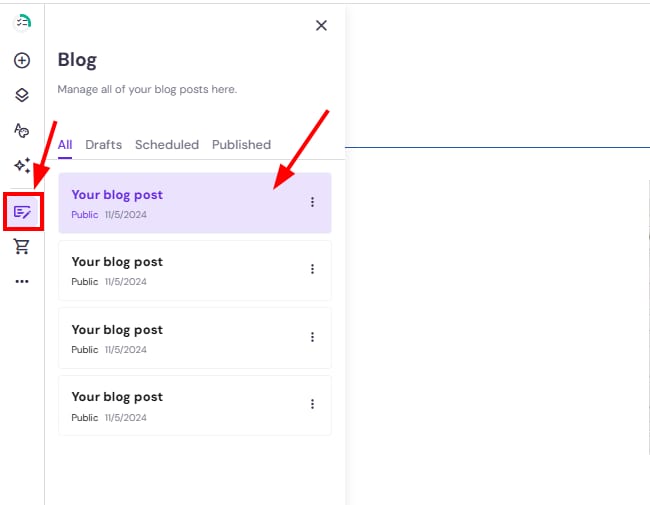The image size is (650, 505).
Task: Show the Scheduled posts tab
Action: [x=167, y=145]
